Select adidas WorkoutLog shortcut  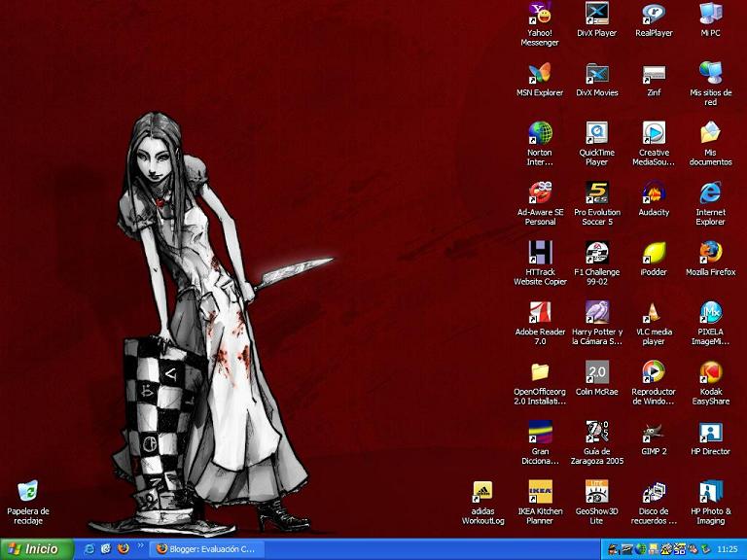(483, 491)
